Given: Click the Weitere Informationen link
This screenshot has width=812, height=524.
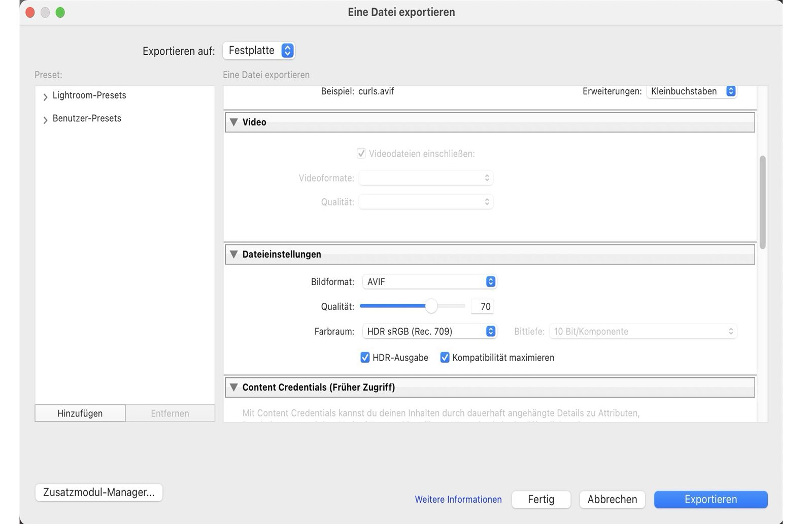Looking at the screenshot, I should pyautogui.click(x=458, y=499).
